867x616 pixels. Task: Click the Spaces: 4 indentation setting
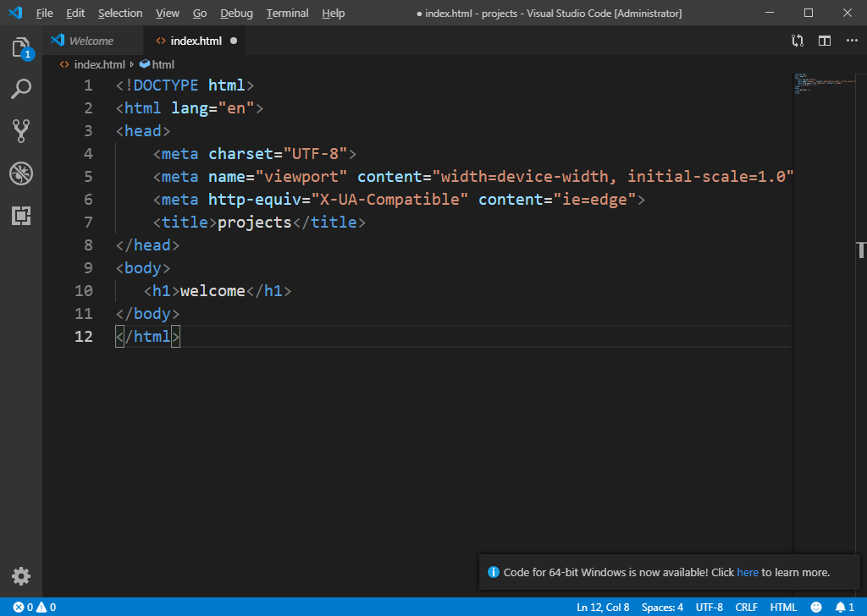pyautogui.click(x=662, y=608)
